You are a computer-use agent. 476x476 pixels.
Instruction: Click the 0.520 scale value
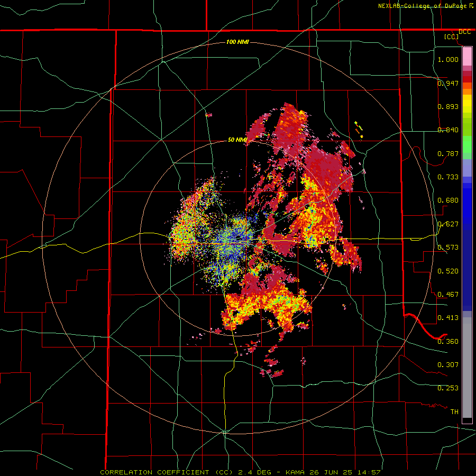click(x=448, y=271)
